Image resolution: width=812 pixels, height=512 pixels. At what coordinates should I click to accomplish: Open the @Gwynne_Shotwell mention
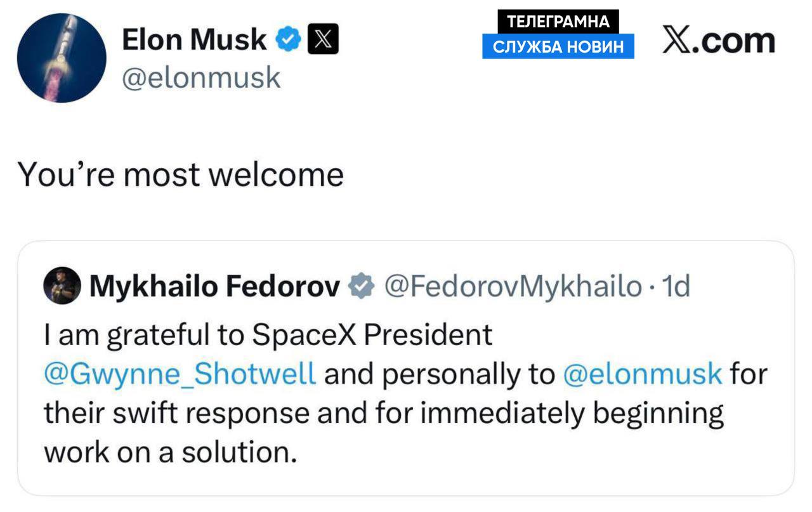tap(180, 374)
